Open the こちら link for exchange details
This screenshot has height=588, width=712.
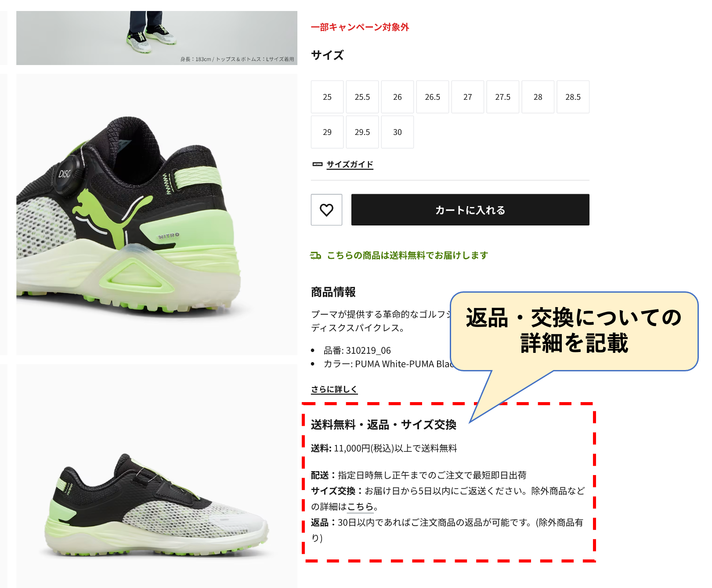tap(360, 507)
